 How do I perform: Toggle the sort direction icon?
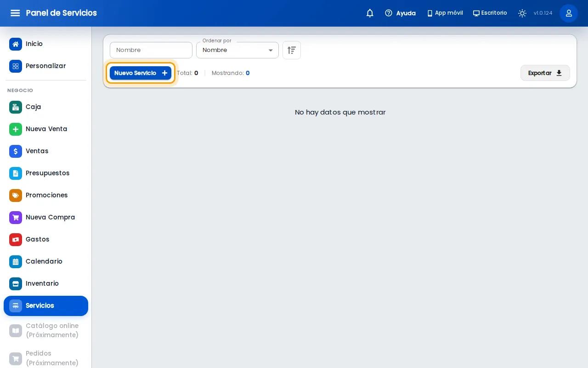[x=292, y=50]
